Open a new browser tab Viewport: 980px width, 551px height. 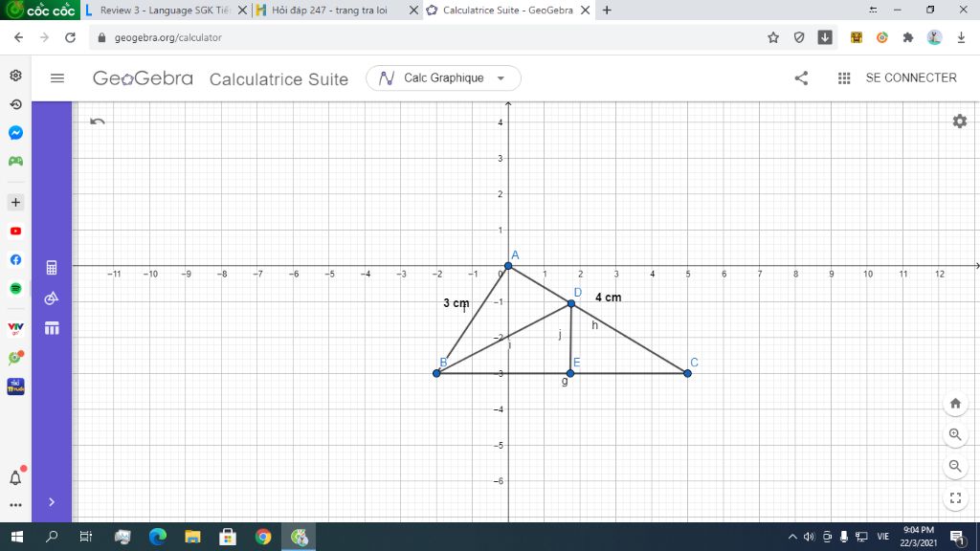607,10
